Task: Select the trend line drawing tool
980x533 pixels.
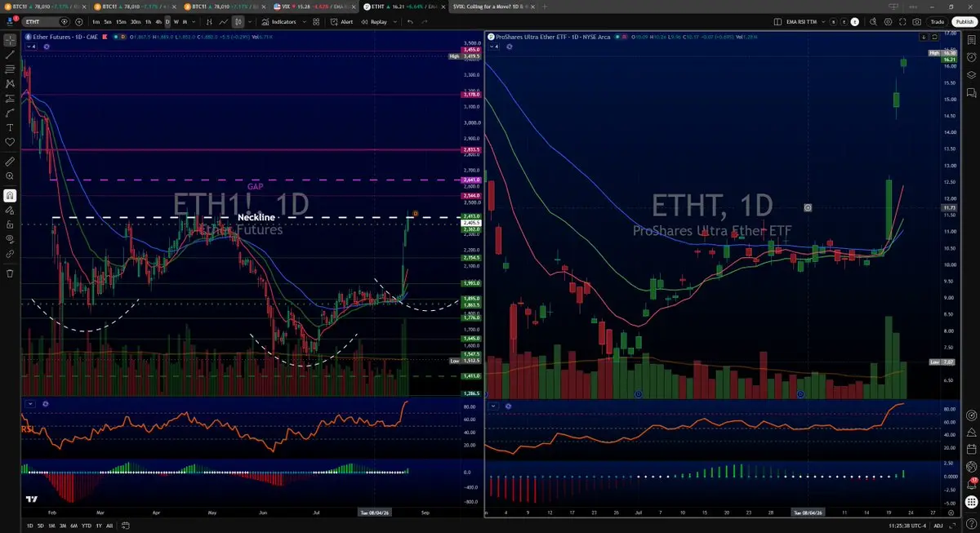Action: coord(10,54)
